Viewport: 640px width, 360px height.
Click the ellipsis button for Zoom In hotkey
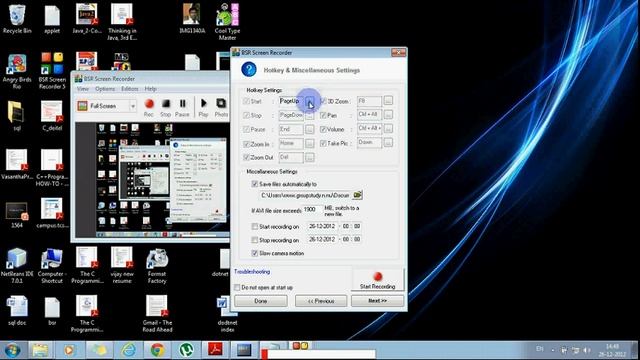310,143
